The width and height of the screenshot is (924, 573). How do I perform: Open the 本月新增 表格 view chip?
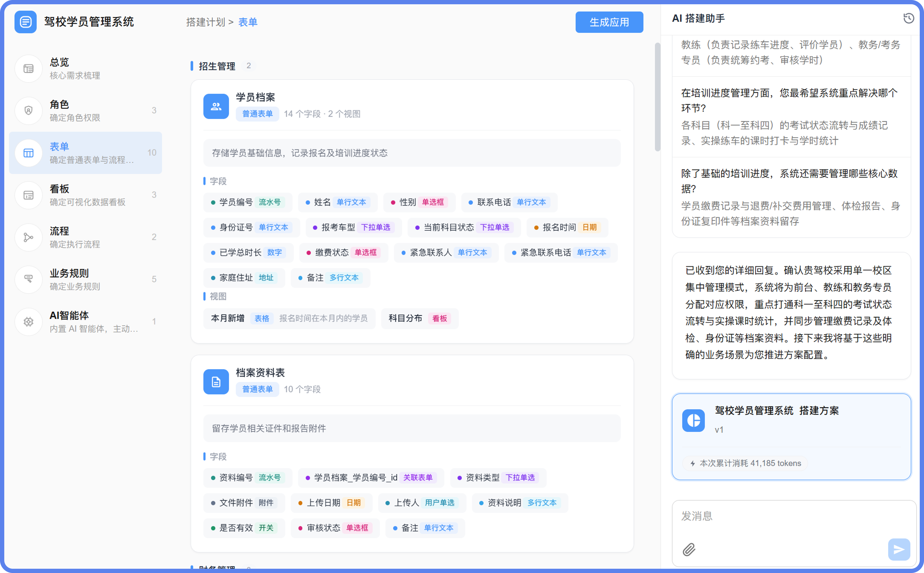290,319
